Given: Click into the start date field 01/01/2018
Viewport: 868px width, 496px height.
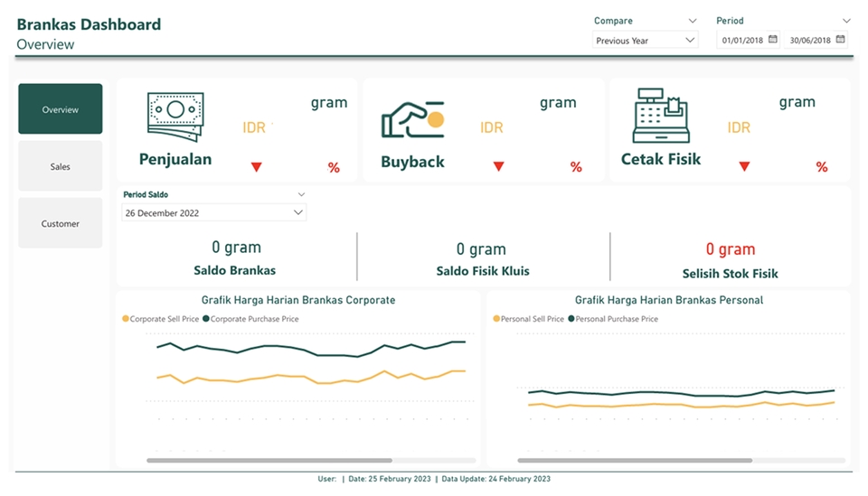Looking at the screenshot, I should tap(742, 41).
